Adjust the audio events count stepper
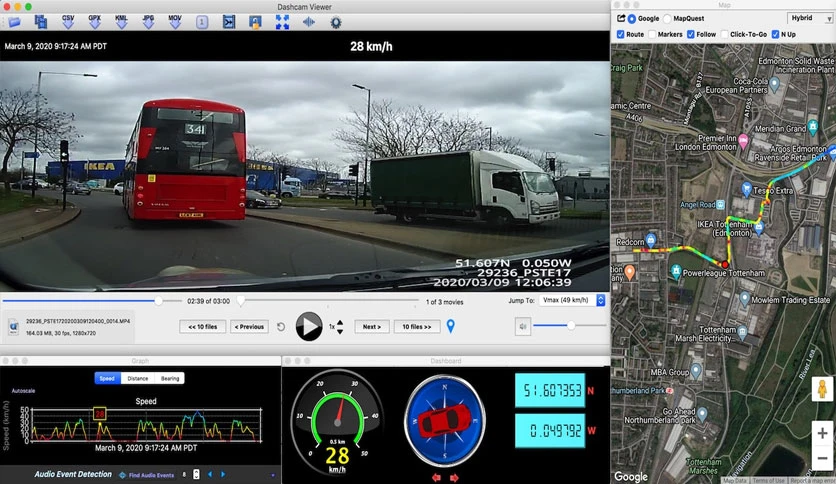This screenshot has height=484, width=836. point(196,474)
